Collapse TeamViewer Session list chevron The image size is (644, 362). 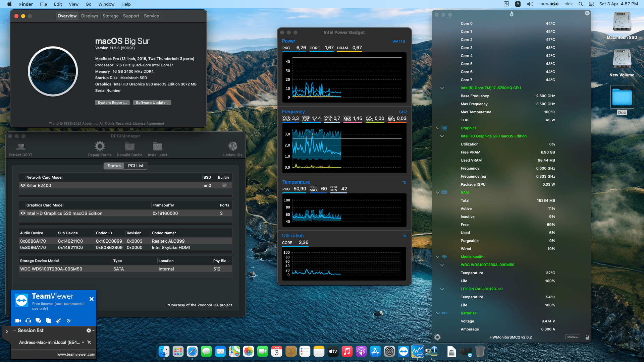14,330
